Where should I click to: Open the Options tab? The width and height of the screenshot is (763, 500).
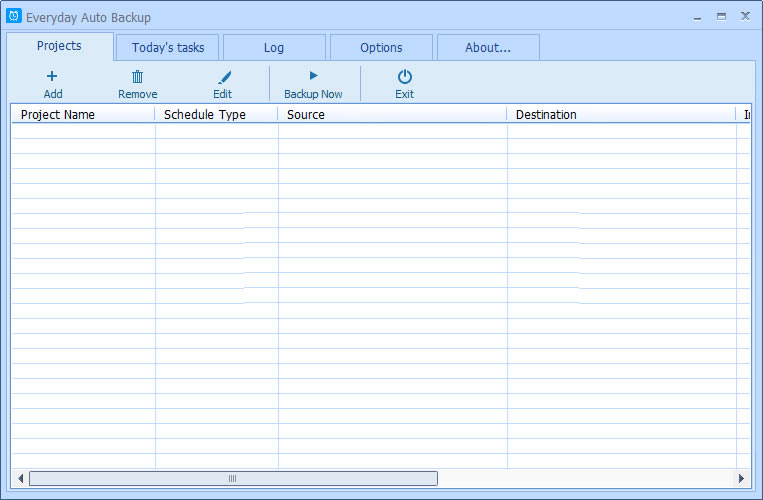(381, 47)
